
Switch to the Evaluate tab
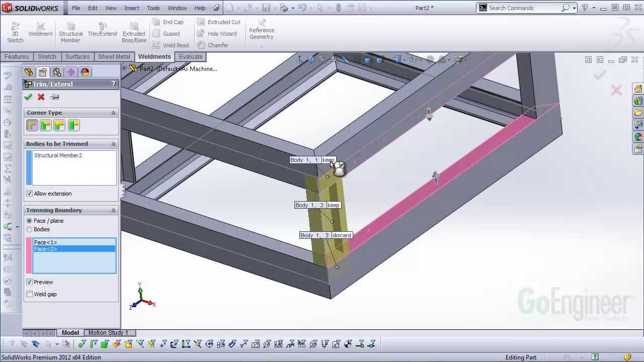click(x=191, y=57)
